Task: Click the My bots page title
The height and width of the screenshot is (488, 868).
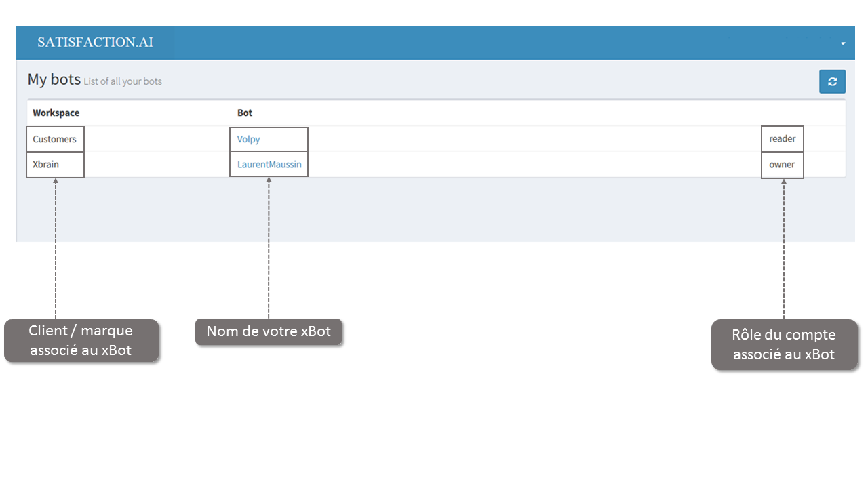Action: [54, 79]
